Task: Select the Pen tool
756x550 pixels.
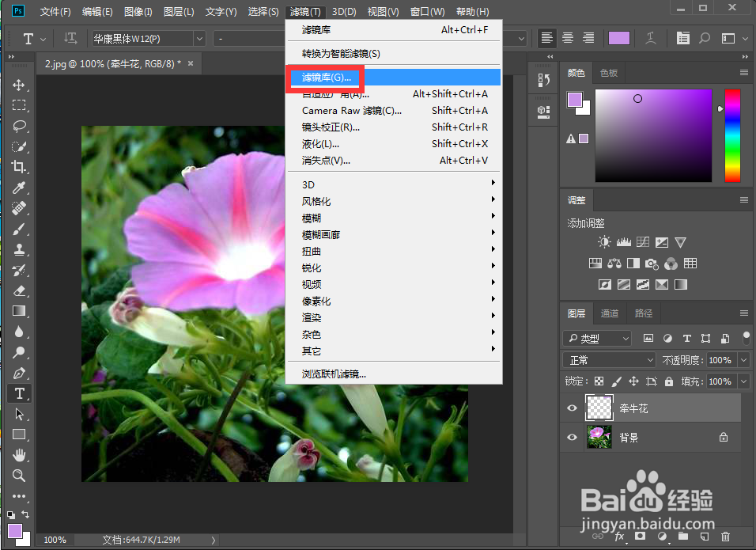Action: point(19,373)
